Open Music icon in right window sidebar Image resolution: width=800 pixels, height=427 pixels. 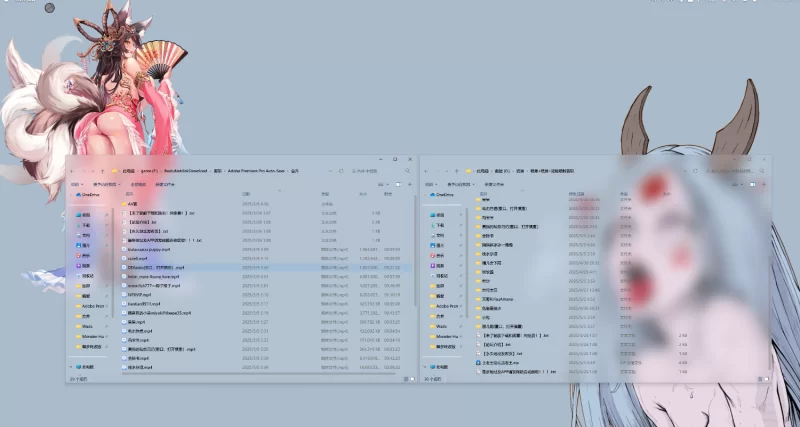433,255
